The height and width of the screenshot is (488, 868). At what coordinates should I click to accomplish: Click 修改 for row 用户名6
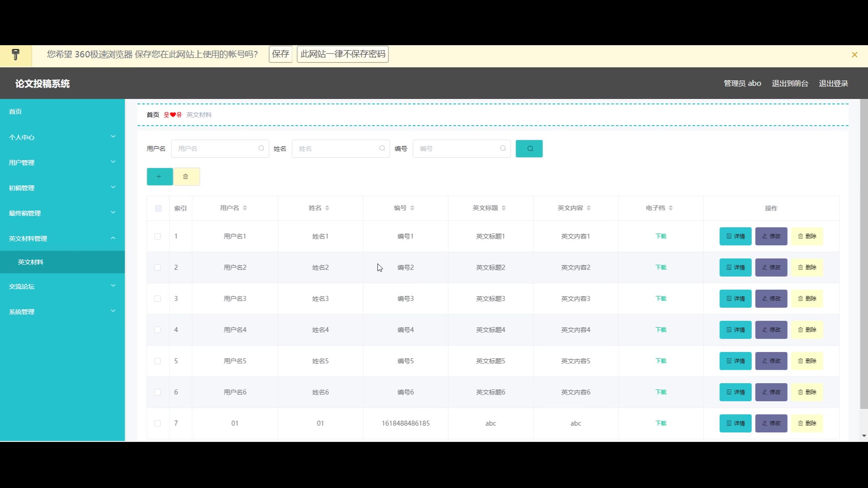[771, 392]
